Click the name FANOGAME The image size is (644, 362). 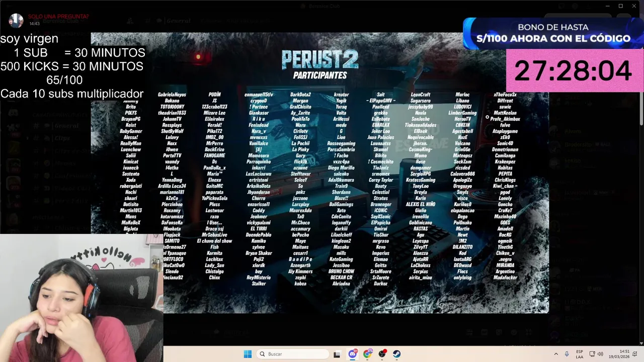pyautogui.click(x=214, y=155)
